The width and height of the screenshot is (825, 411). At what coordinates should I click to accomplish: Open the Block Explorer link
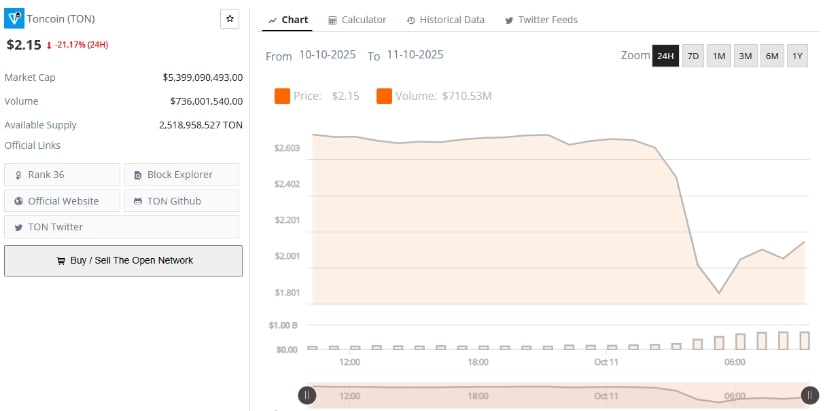click(181, 175)
